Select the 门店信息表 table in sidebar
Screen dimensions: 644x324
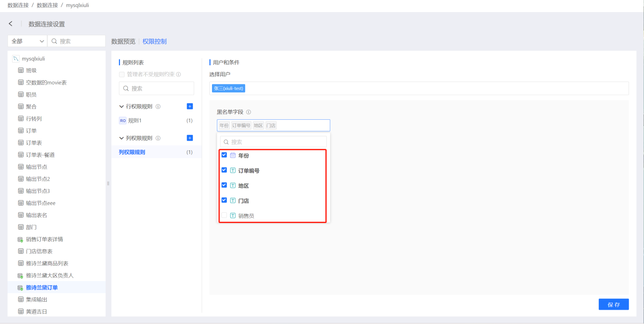click(x=39, y=252)
